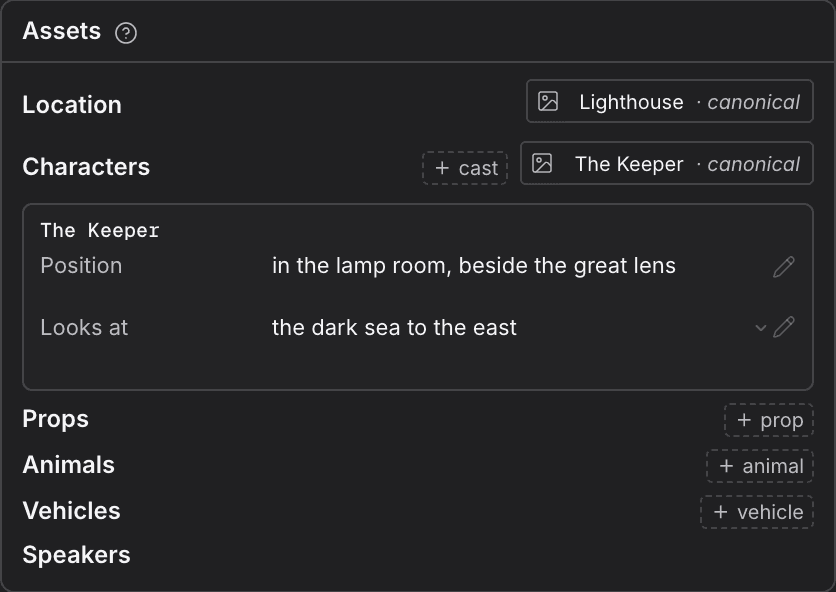Click the plus icon in the cast button
This screenshot has width=836, height=592.
(x=441, y=168)
